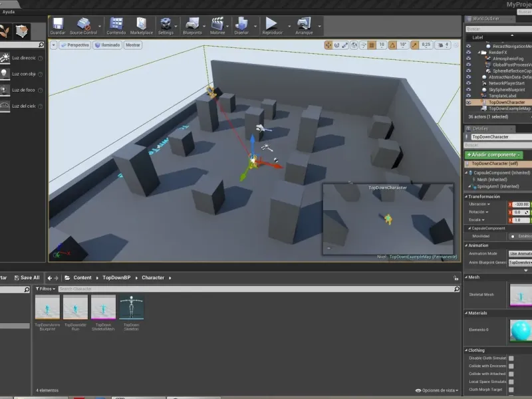
Task: Toggle visibility of TopDownCharacter actor
Action: pos(469,102)
